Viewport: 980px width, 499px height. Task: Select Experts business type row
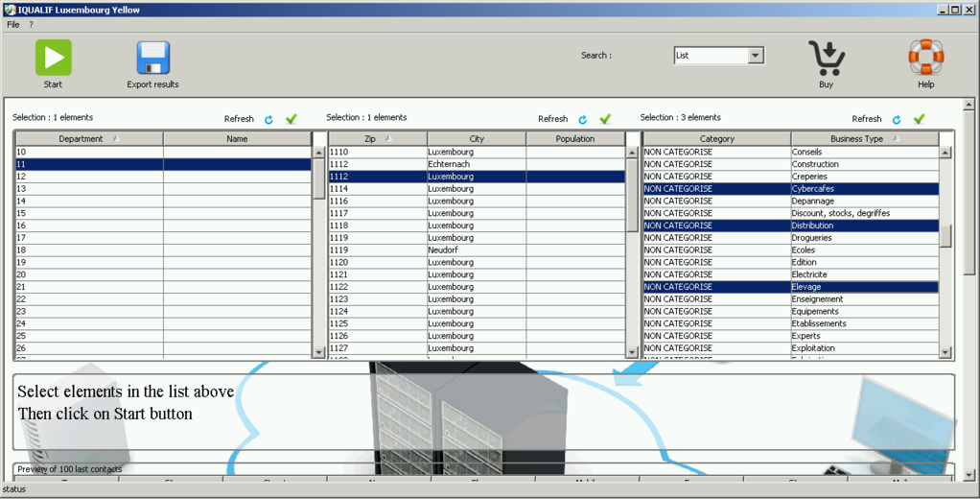click(x=791, y=336)
